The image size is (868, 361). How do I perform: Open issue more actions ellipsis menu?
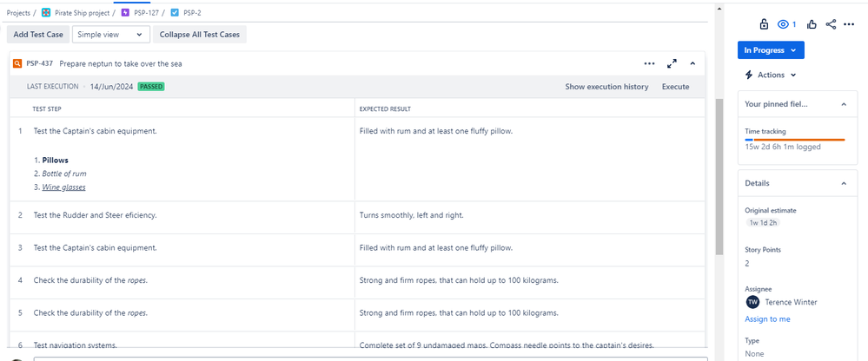tap(849, 24)
